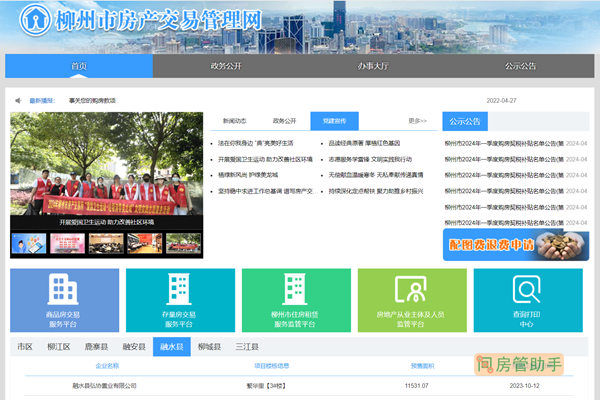Select the 融安县 district tab
The height and width of the screenshot is (400, 600).
coord(134,347)
